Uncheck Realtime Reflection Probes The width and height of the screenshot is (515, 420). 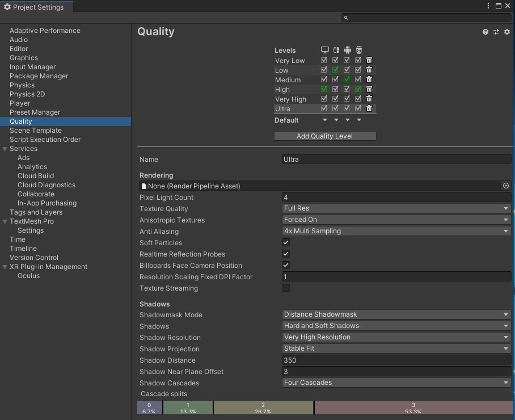click(x=286, y=254)
